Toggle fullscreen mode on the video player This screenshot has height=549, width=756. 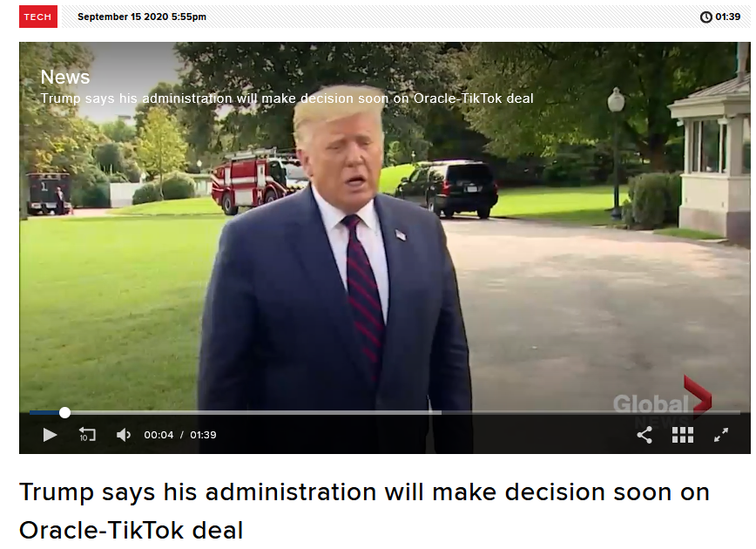[x=721, y=435]
